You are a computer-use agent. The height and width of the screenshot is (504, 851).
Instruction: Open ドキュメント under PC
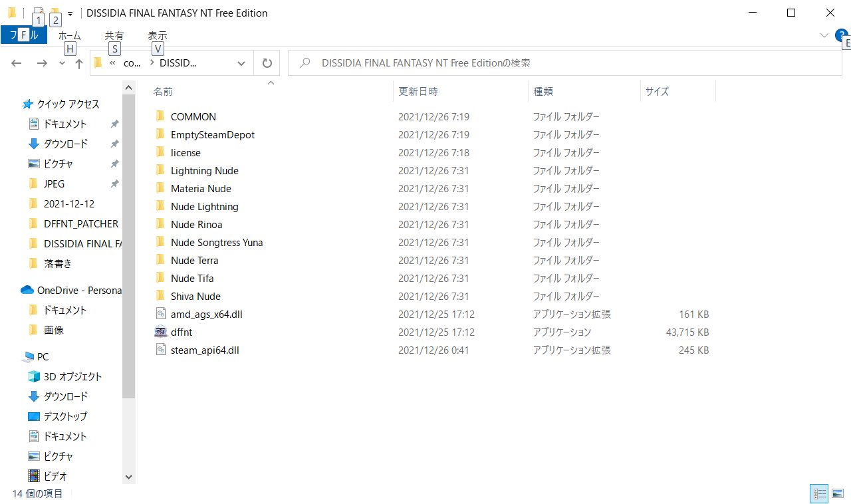[x=65, y=436]
